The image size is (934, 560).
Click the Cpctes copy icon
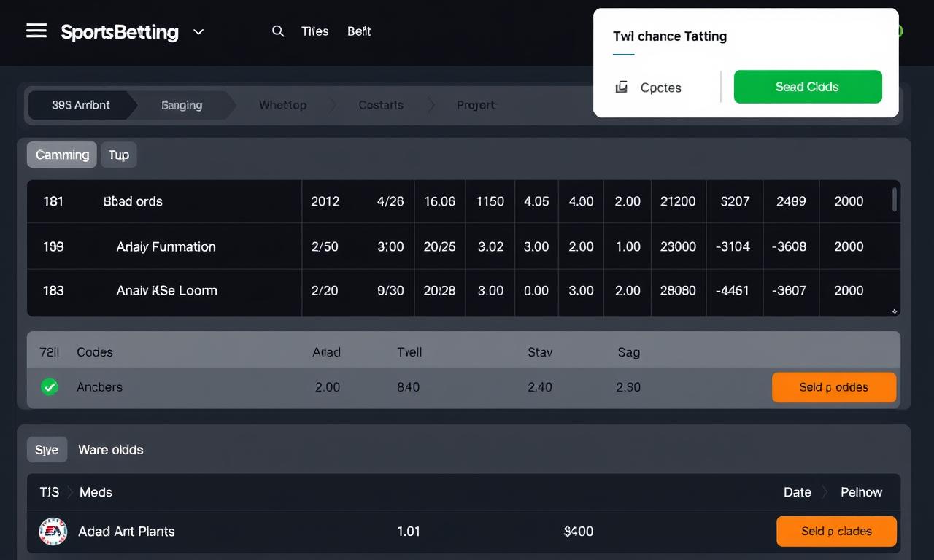622,87
